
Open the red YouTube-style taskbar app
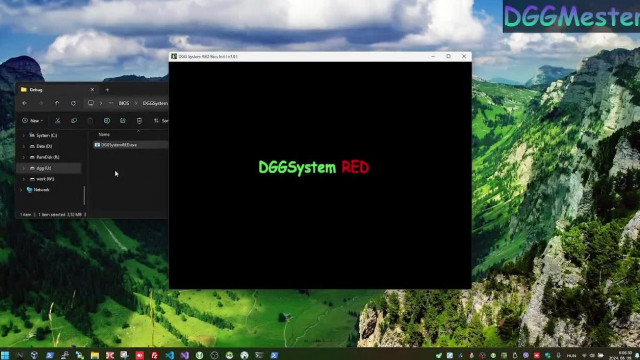[x=140, y=356]
